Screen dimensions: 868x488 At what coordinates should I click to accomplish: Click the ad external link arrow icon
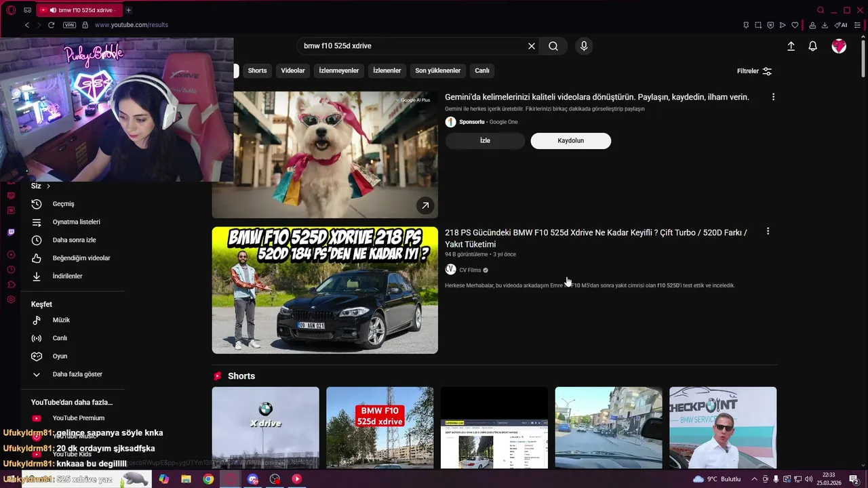tap(425, 205)
